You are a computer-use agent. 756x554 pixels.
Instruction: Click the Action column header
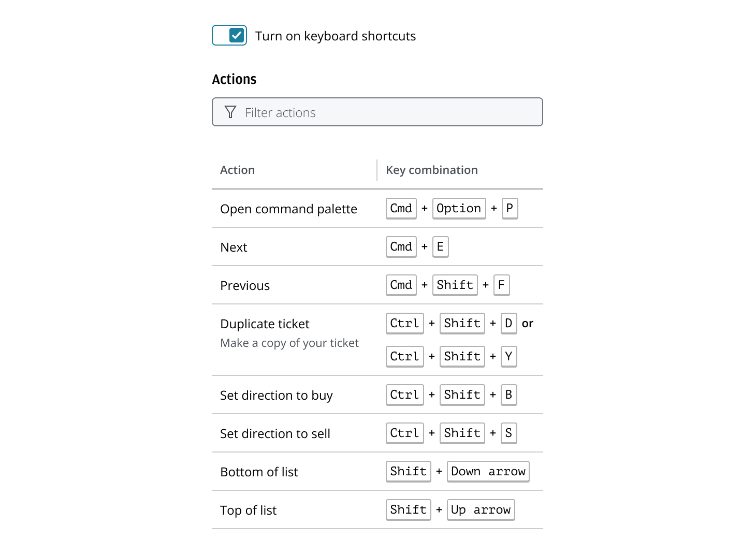238,170
